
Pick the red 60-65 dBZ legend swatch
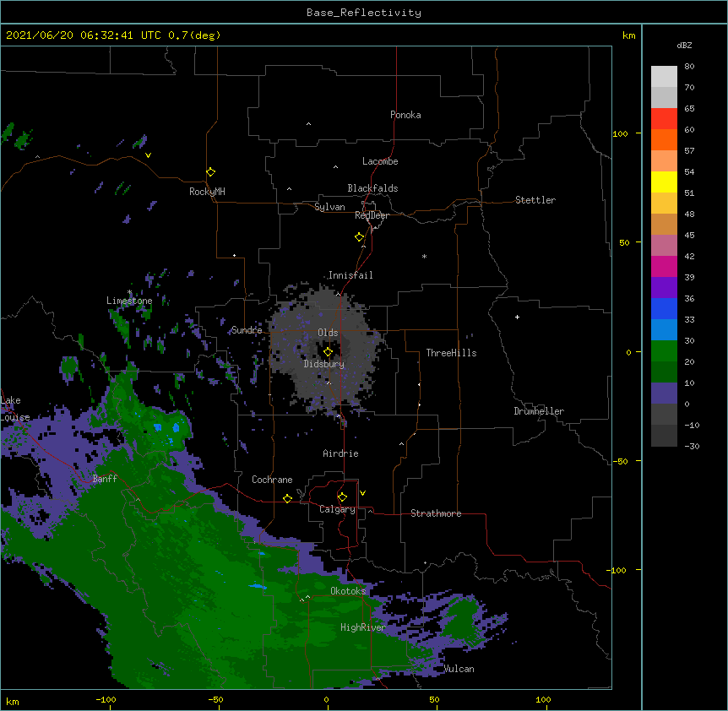coord(664,119)
